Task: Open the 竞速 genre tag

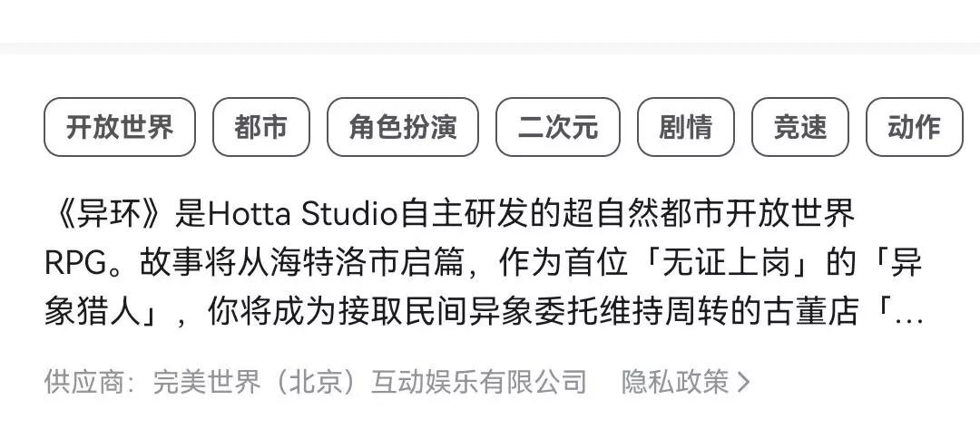Action: pyautogui.click(x=800, y=127)
